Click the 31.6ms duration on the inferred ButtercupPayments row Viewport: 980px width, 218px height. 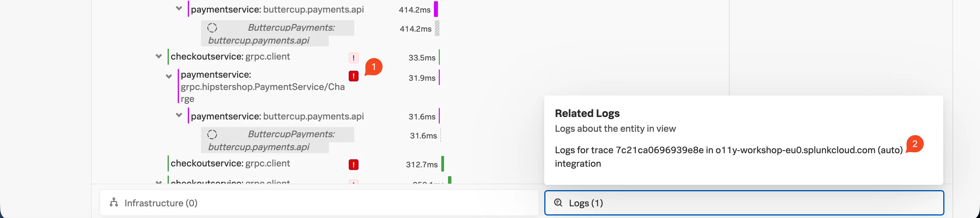(x=423, y=136)
